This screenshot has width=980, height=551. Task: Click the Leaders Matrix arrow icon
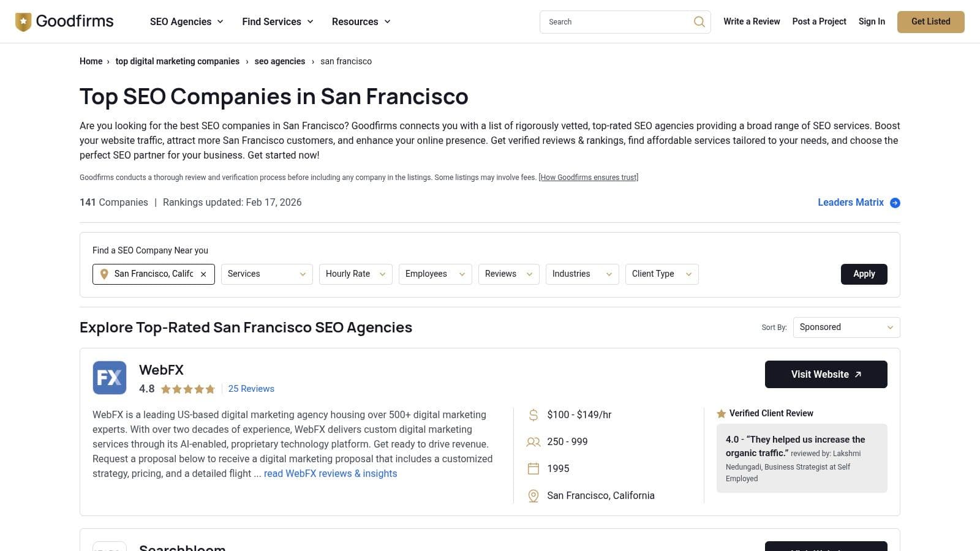[x=895, y=203]
